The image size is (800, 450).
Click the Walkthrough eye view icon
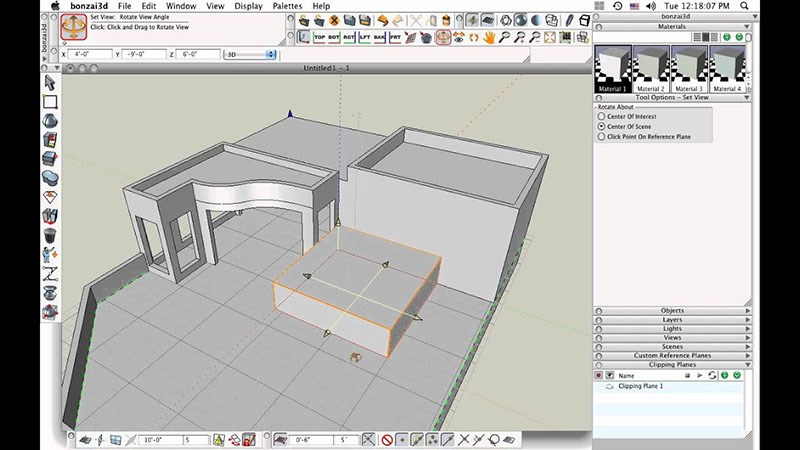click(x=459, y=37)
